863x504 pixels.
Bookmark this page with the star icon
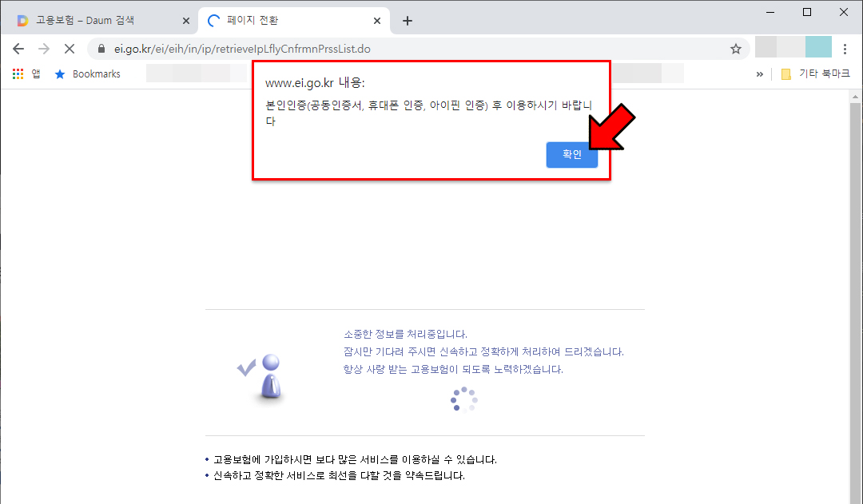click(736, 49)
